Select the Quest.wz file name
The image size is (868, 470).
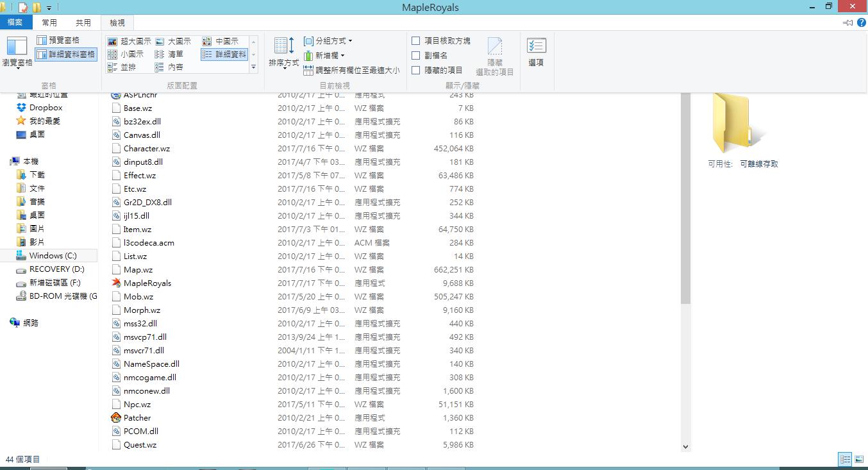[140, 444]
